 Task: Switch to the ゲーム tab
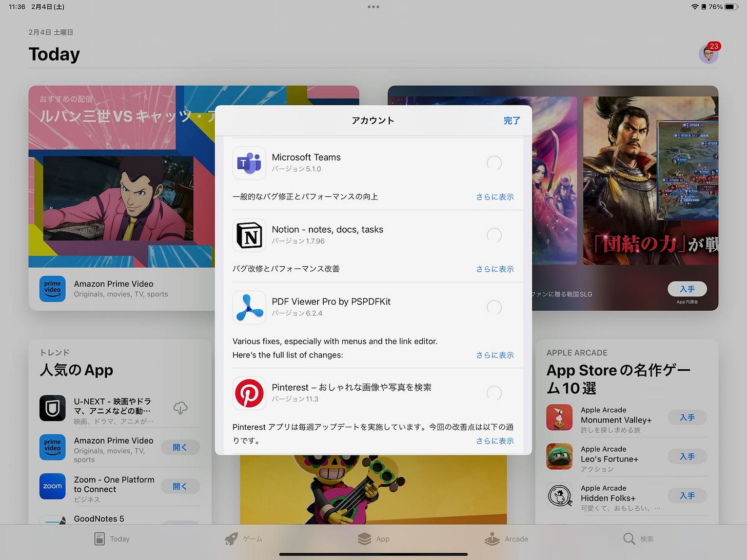tap(244, 539)
